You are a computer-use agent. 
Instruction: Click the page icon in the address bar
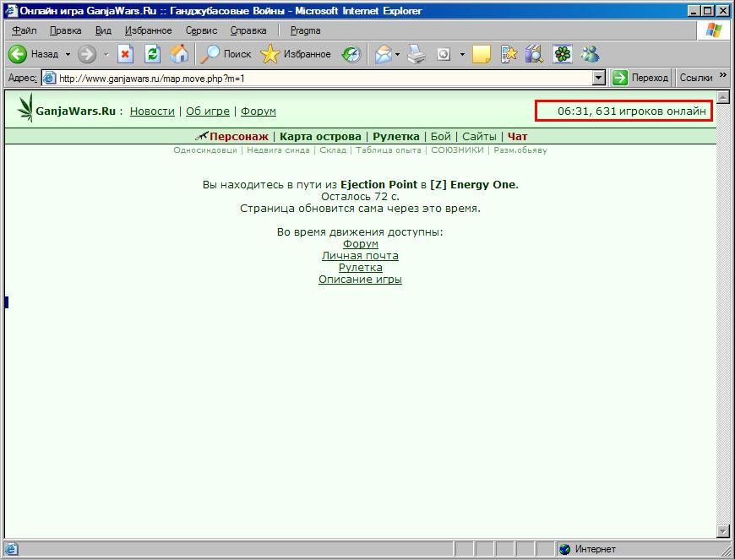click(49, 78)
